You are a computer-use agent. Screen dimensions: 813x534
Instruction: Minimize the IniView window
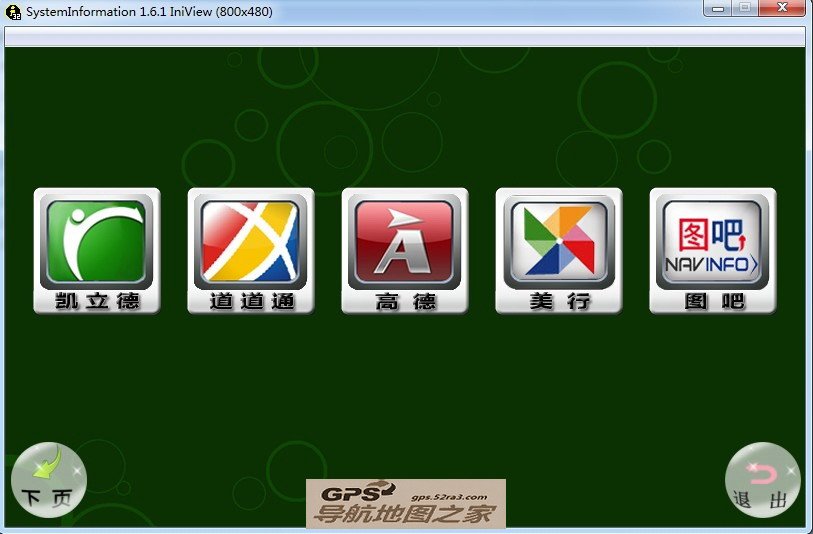(718, 8)
